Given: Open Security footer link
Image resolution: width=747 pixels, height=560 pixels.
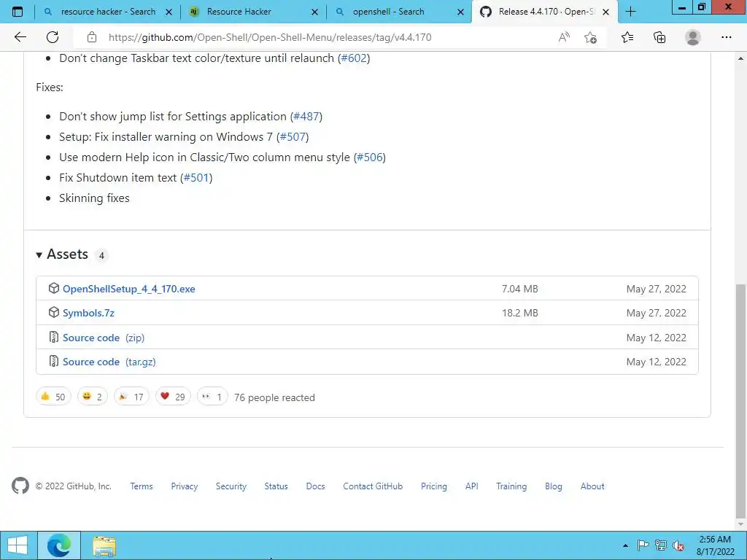Looking at the screenshot, I should [231, 486].
